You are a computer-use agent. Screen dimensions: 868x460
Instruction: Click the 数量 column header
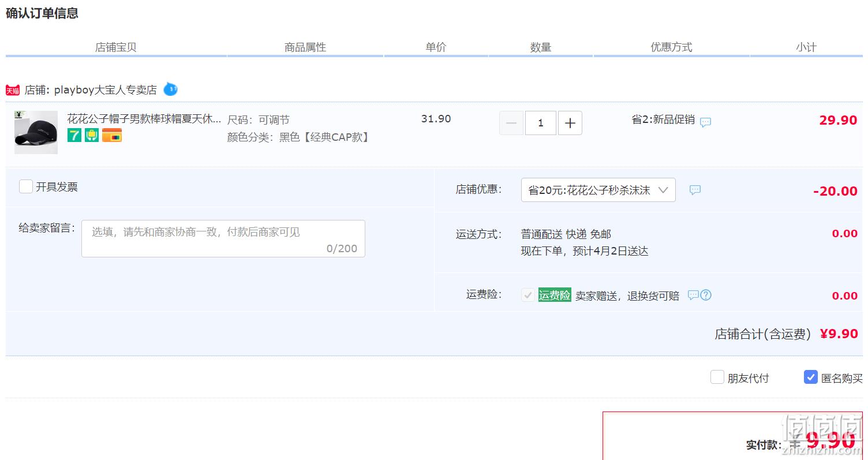(x=541, y=47)
